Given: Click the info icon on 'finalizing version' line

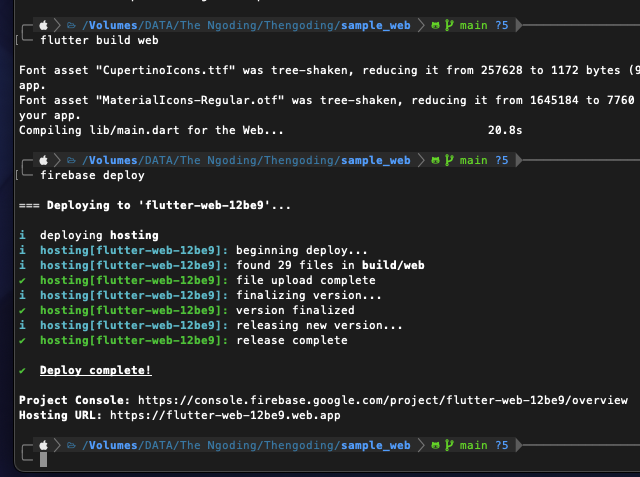Looking at the screenshot, I should [23, 296].
